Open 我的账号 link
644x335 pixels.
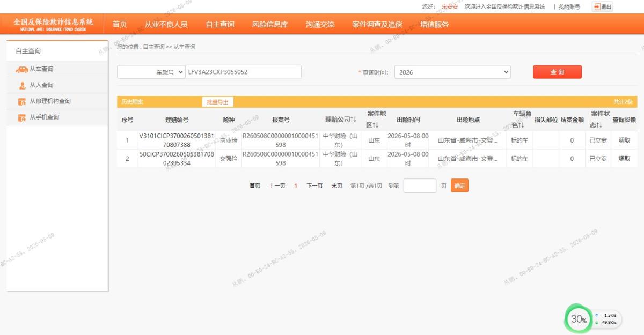click(x=569, y=6)
